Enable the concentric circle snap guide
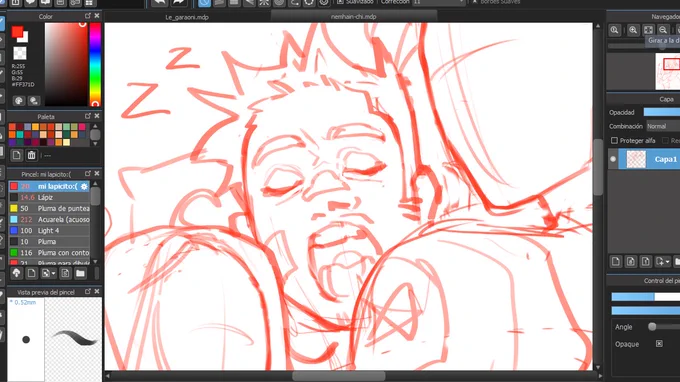The image size is (680, 382). pos(279,3)
